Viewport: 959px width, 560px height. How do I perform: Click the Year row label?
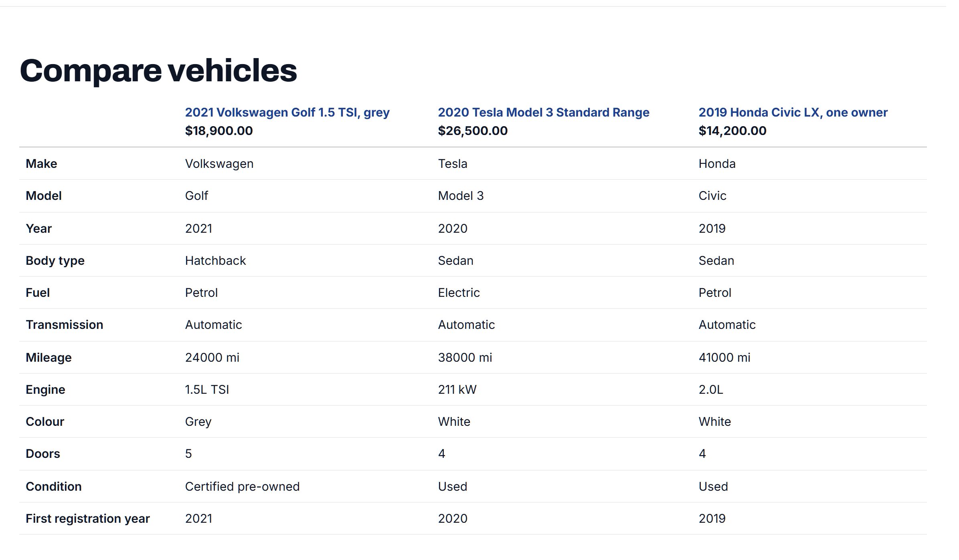[39, 229]
